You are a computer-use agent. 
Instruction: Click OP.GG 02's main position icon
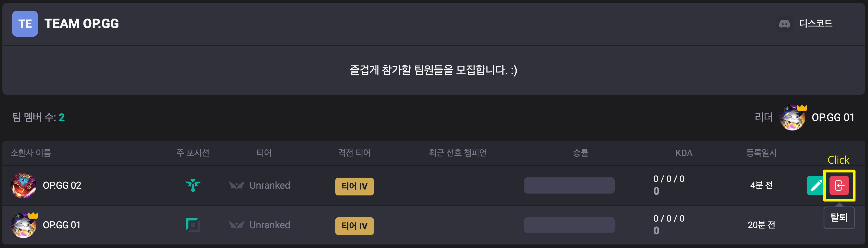193,185
